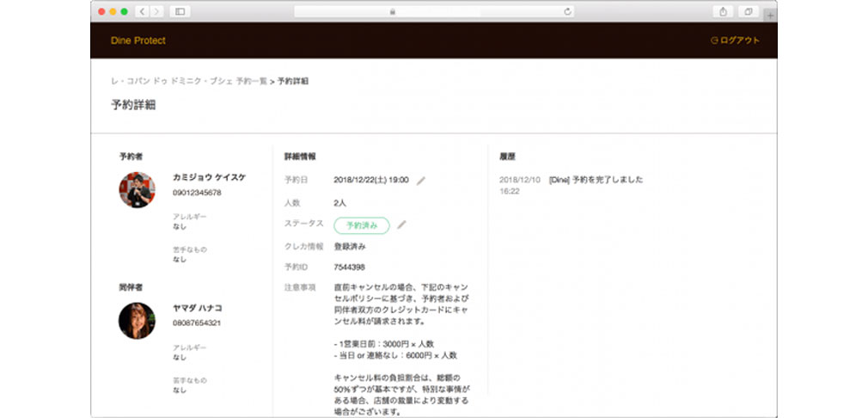This screenshot has height=418, width=868.
Task: Click the 履歴 section heading
Action: click(507, 157)
